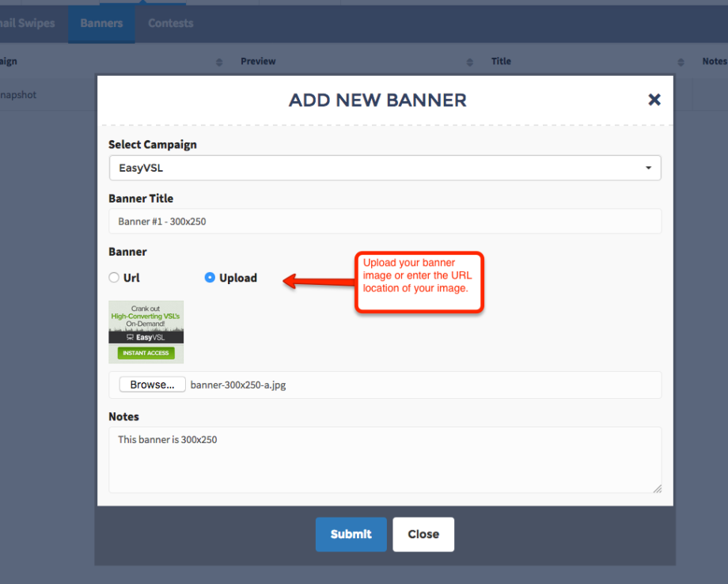
Task: Open the Contests tab
Action: point(170,23)
